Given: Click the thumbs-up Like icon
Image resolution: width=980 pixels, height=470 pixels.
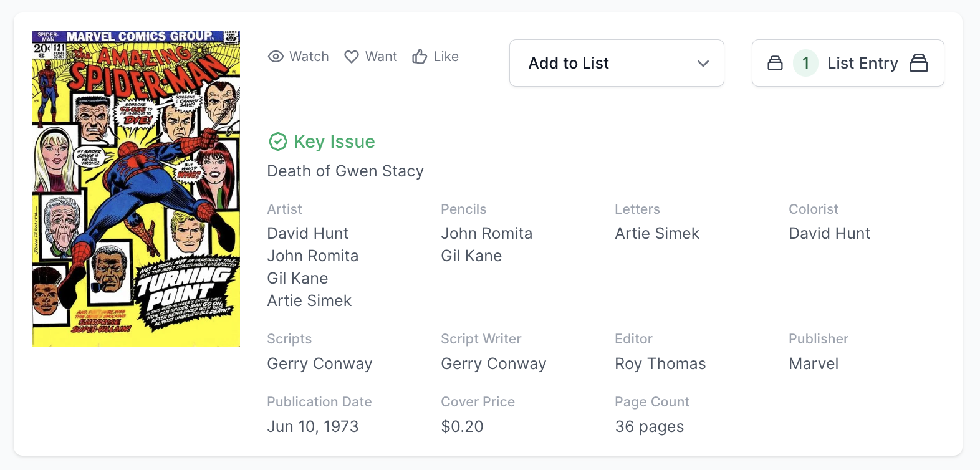Looking at the screenshot, I should [x=420, y=57].
